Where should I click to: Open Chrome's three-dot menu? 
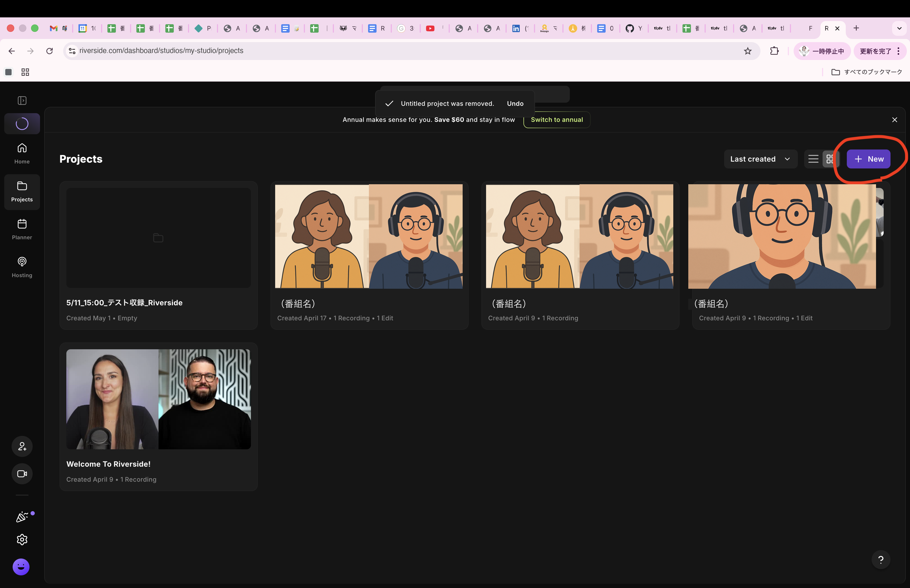tap(898, 51)
